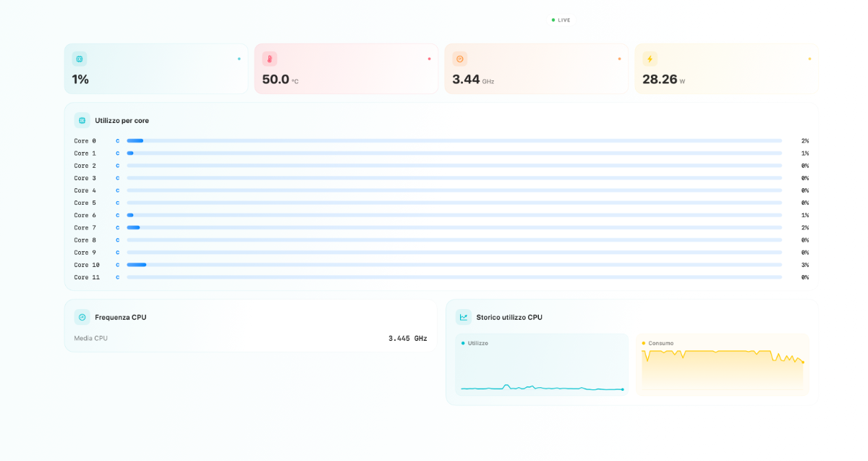Viewport: 868px width, 461px height.
Task: Click the C marker on the Core 10 row
Action: 118,265
